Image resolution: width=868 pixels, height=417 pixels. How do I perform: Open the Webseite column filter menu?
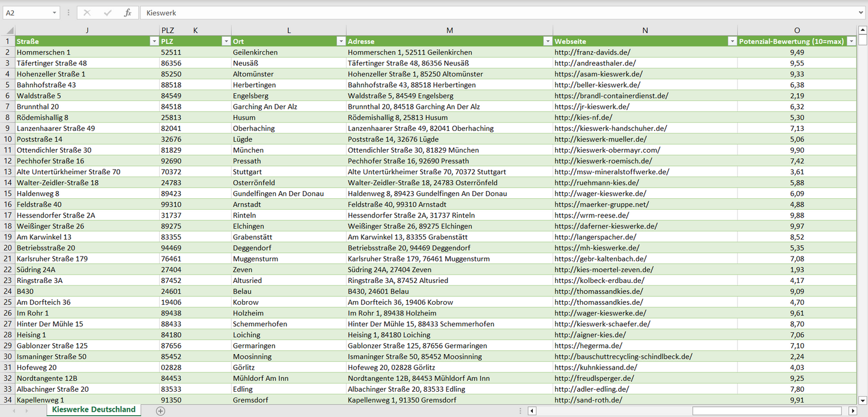point(732,41)
